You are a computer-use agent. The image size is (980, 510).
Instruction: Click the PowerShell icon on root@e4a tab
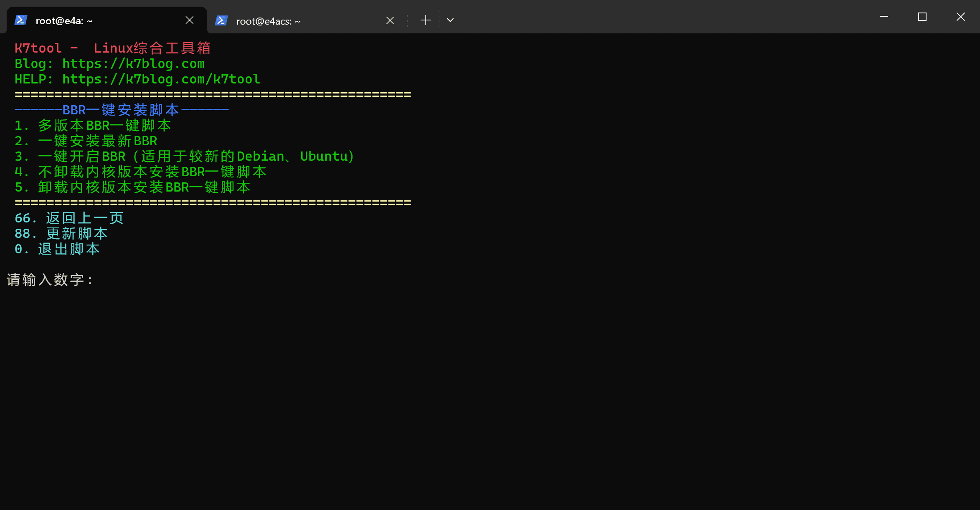21,20
